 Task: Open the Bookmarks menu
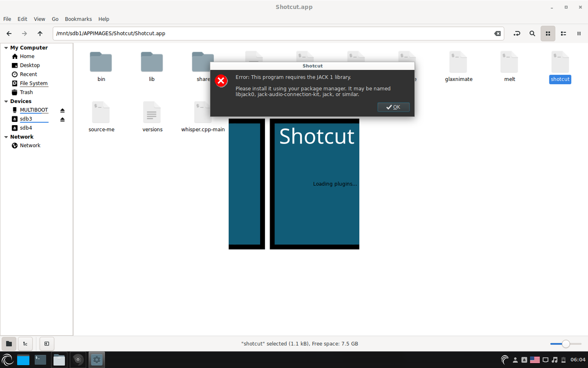click(x=78, y=19)
